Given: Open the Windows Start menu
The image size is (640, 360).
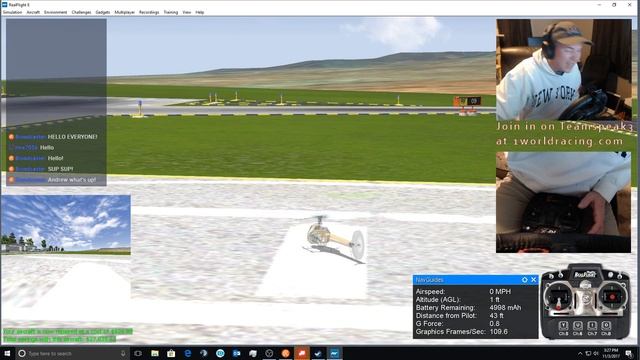Looking at the screenshot, I should [x=7, y=353].
